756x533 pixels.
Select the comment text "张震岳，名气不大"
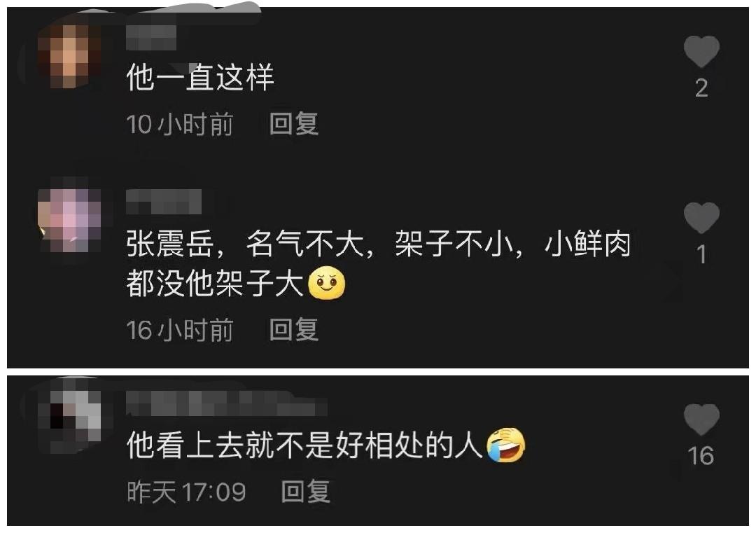point(246,244)
